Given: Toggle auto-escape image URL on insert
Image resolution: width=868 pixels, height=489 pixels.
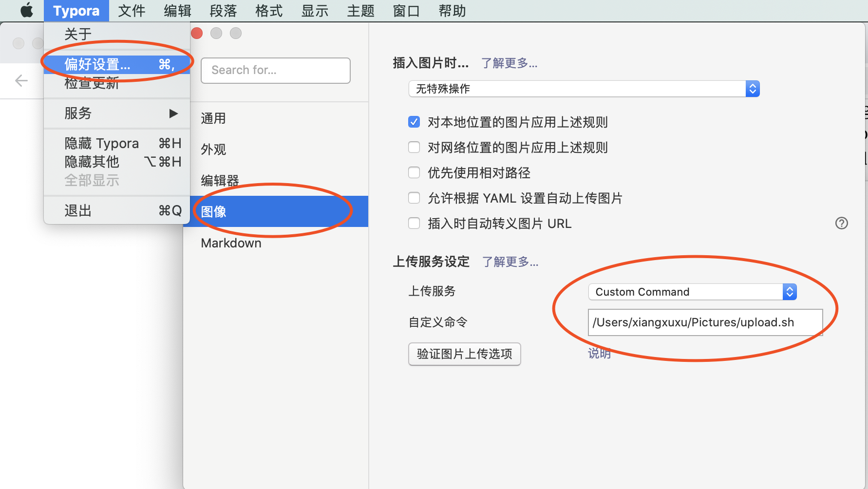Looking at the screenshot, I should pos(414,223).
